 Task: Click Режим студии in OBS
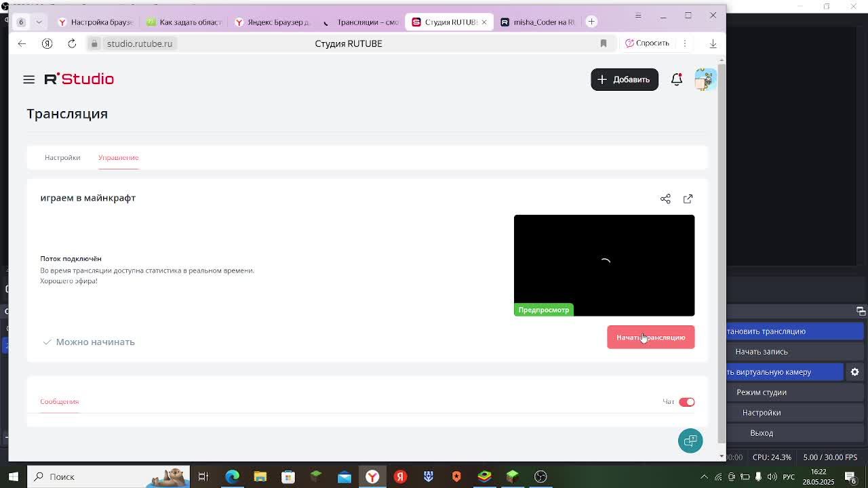pyautogui.click(x=762, y=392)
